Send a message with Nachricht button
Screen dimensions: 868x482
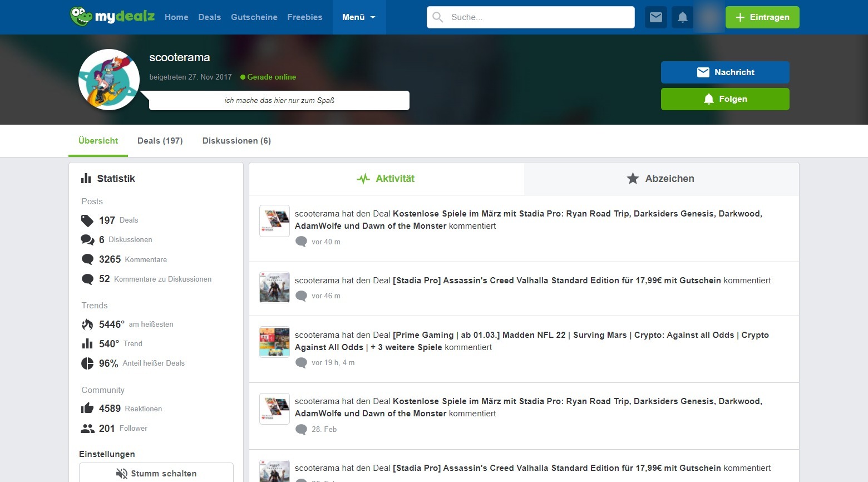(x=725, y=72)
